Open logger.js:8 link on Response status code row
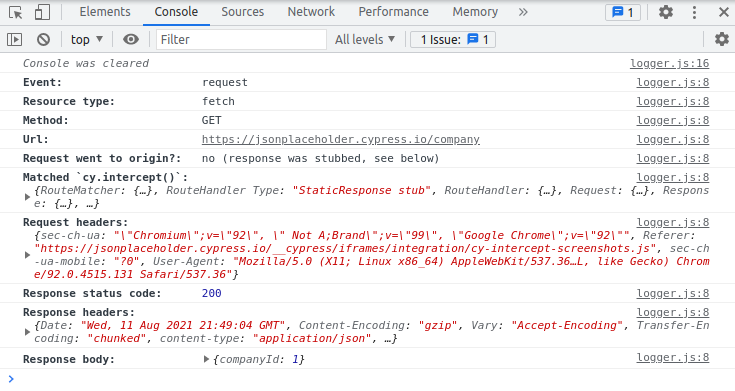Viewport: 735px width, 391px height. [673, 293]
